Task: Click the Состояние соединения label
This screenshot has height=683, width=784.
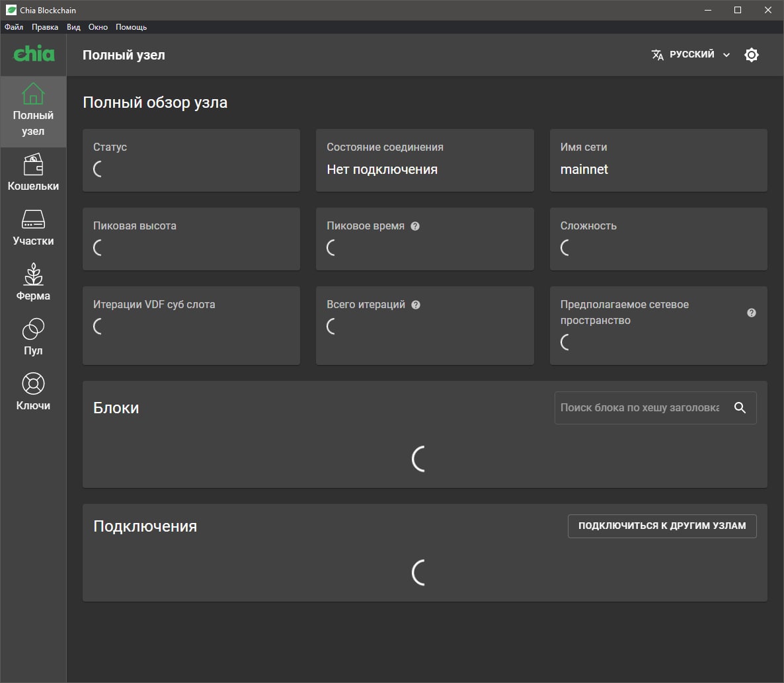Action: tap(385, 147)
